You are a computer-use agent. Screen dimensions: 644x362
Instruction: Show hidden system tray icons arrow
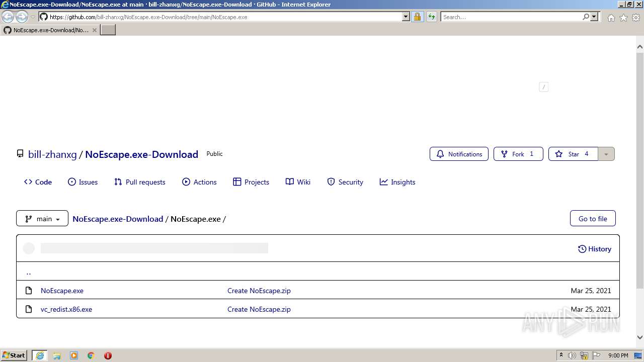point(561,355)
